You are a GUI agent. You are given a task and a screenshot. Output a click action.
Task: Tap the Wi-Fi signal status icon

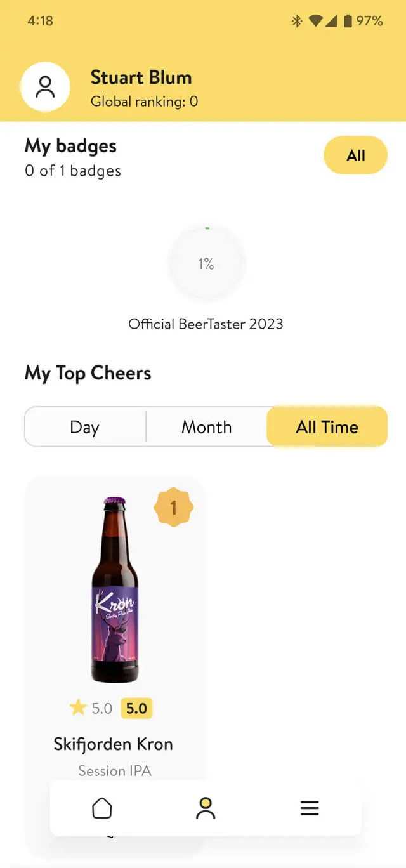click(315, 21)
